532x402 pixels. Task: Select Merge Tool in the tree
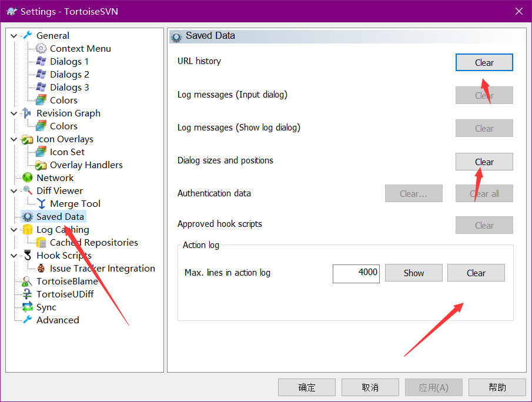(75, 203)
